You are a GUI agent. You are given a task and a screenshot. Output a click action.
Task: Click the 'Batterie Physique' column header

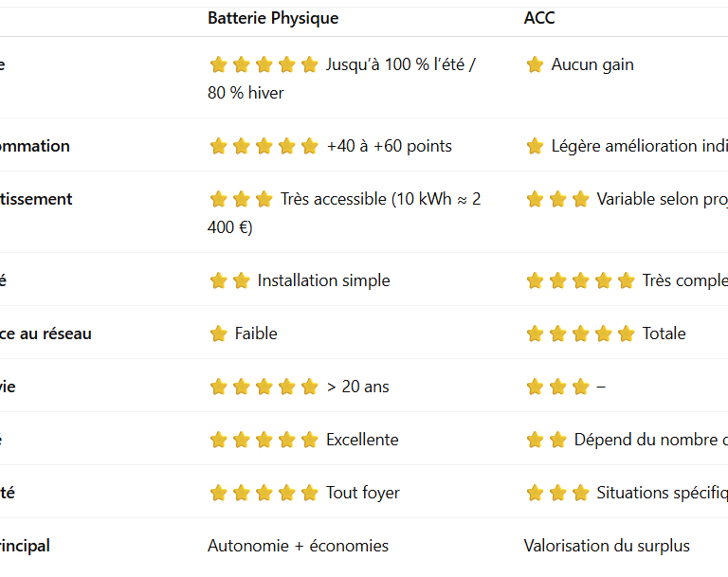(x=273, y=19)
